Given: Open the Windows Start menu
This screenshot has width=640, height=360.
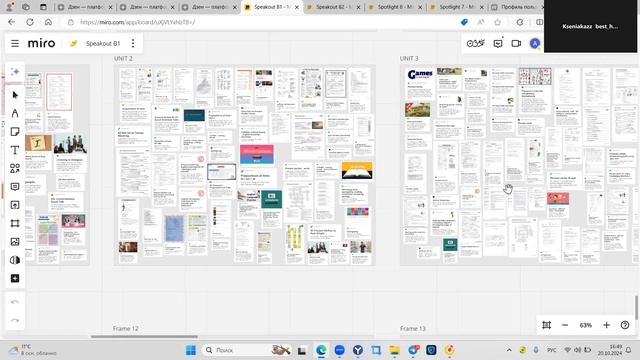Looking at the screenshot, I should click(191, 350).
